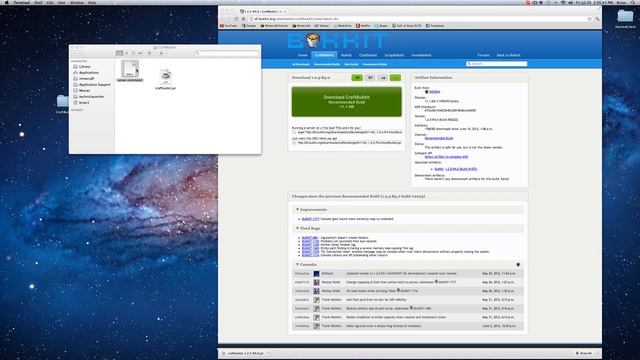Collapse the Improvements section
Image resolution: width=640 pixels, height=360 pixels.
tap(298, 210)
